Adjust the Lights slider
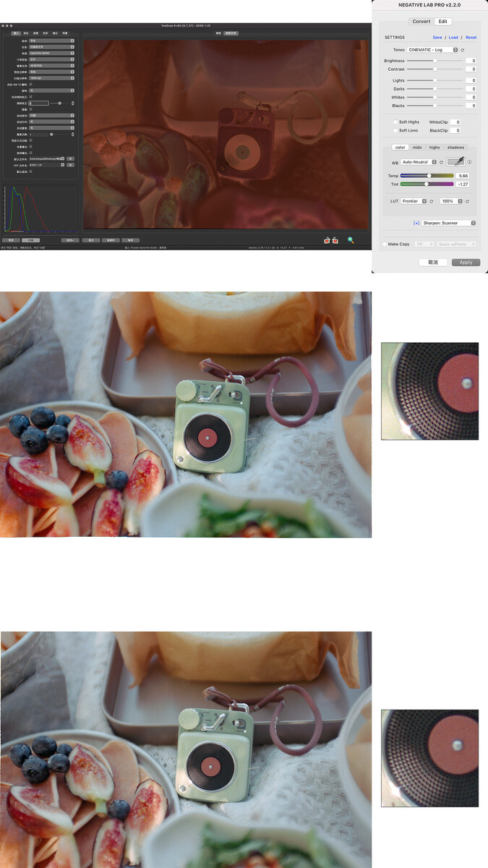The image size is (488, 868). click(x=435, y=80)
